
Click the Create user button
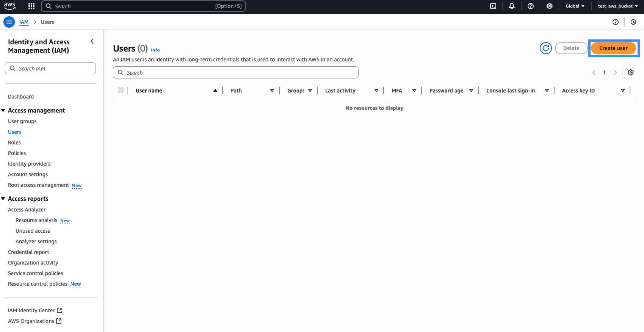613,48
